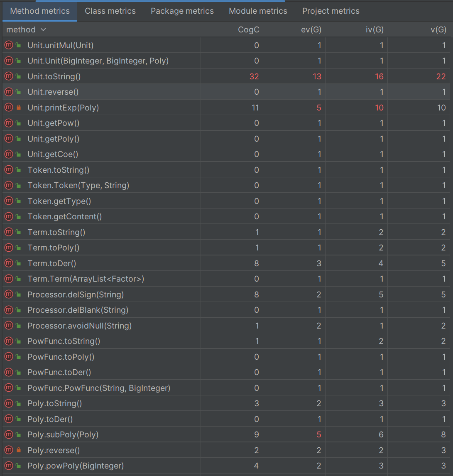The height and width of the screenshot is (476, 453).
Task: Click method icon for Token.getContent()
Action: pyautogui.click(x=9, y=216)
